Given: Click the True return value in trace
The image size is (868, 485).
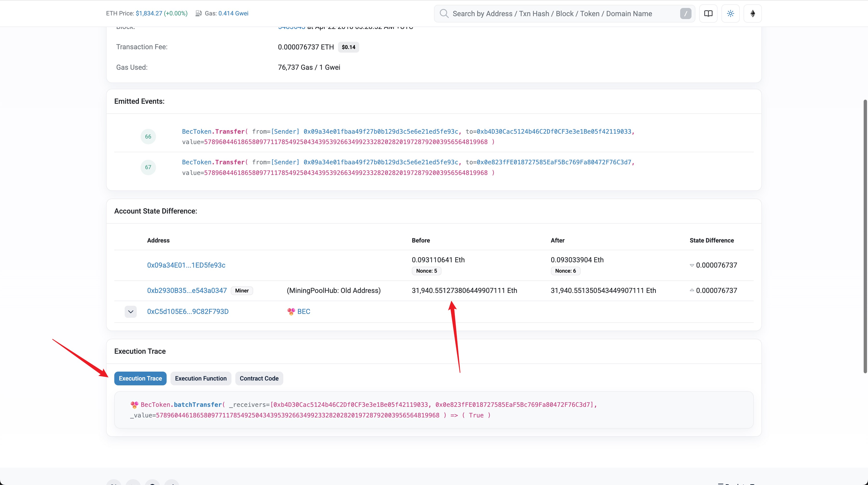Looking at the screenshot, I should coord(476,416).
